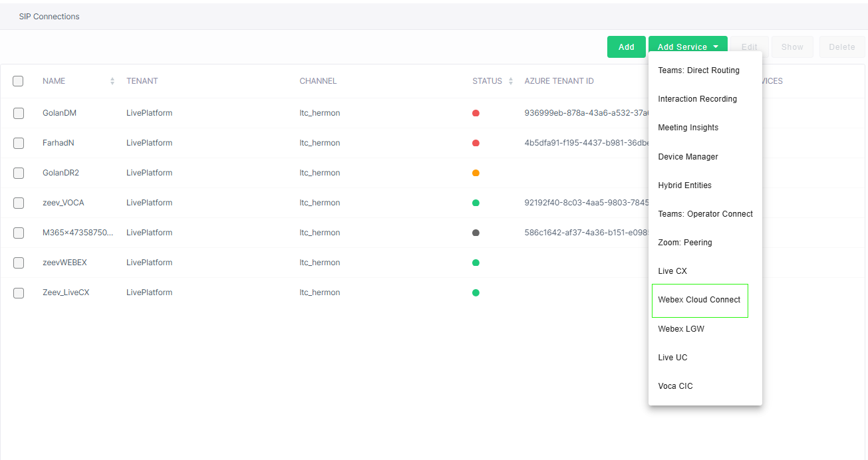Click the CHANNEL column header
Screen dimensions: 868x460
click(318, 81)
